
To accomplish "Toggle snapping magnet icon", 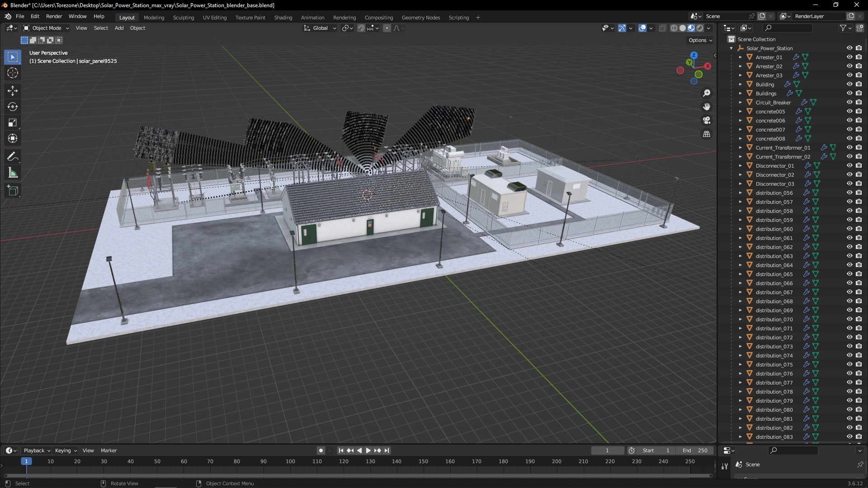I will [361, 28].
